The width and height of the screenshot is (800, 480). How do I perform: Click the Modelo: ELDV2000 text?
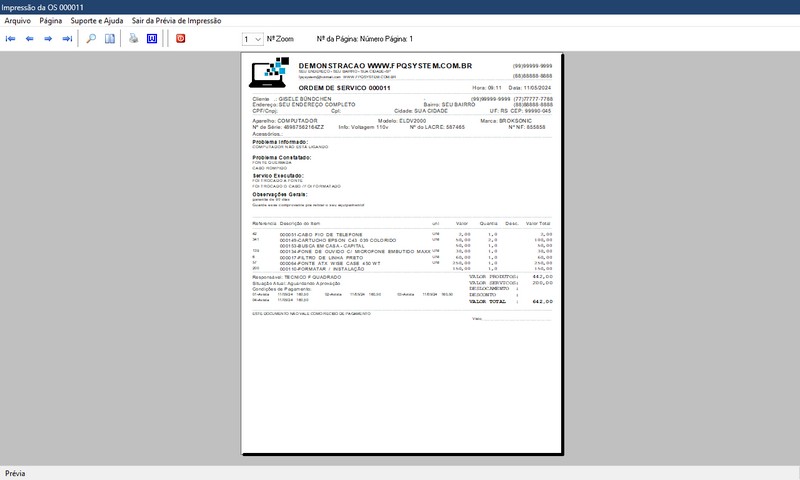pos(402,121)
